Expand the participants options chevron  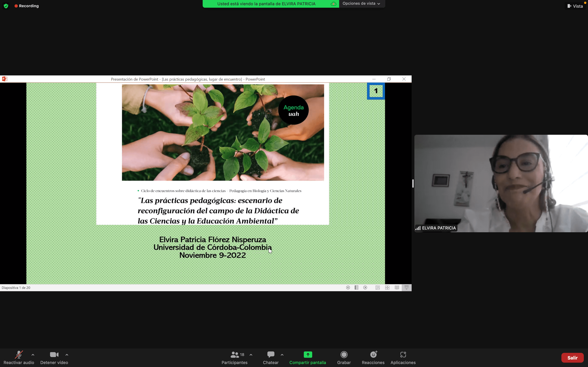click(251, 355)
